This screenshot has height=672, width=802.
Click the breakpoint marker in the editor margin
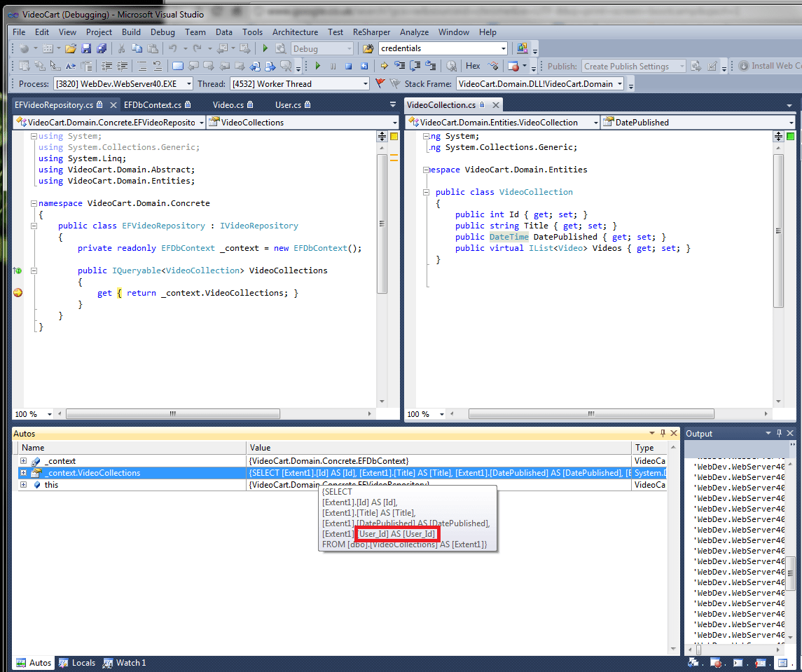(18, 293)
